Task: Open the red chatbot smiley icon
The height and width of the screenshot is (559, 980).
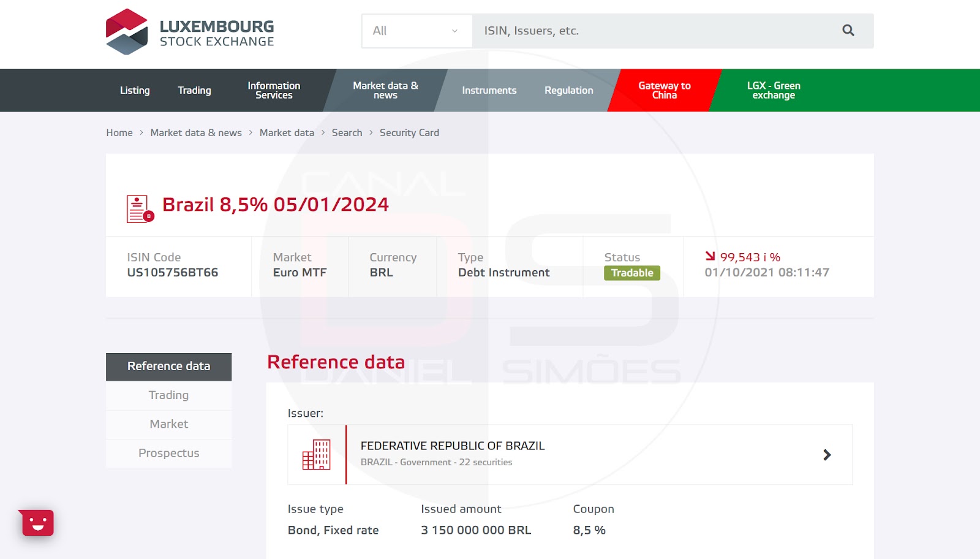Action: pyautogui.click(x=37, y=523)
